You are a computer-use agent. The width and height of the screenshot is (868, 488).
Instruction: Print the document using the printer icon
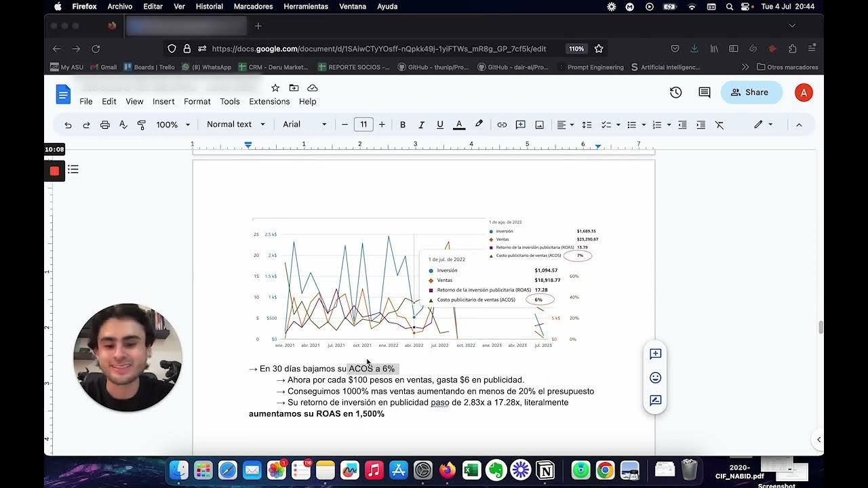pos(104,125)
